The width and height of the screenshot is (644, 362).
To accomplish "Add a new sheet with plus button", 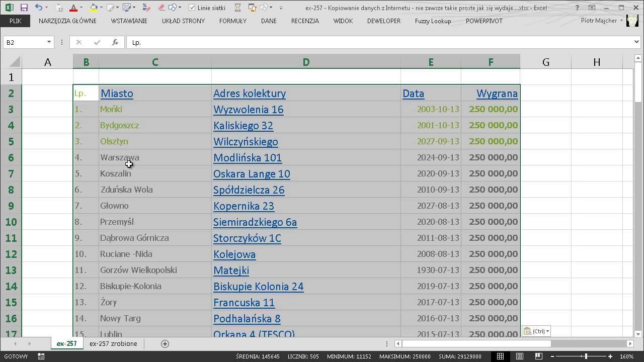I will (x=165, y=344).
